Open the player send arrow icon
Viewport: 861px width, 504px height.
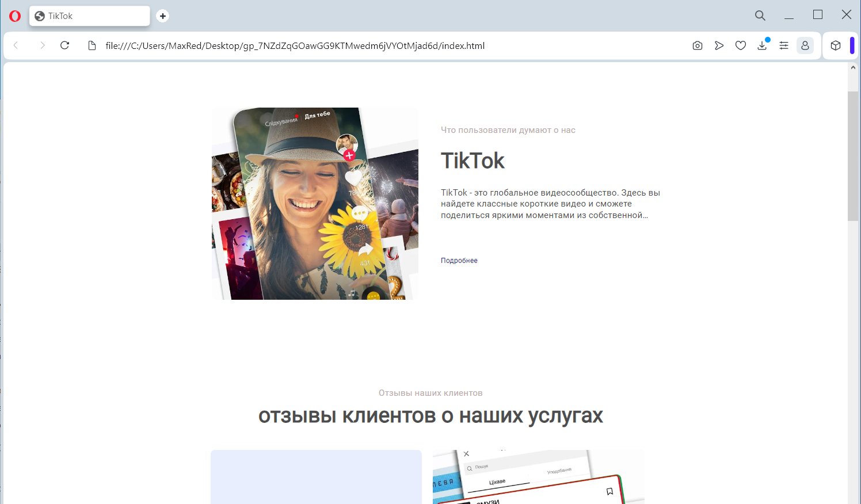tap(719, 45)
